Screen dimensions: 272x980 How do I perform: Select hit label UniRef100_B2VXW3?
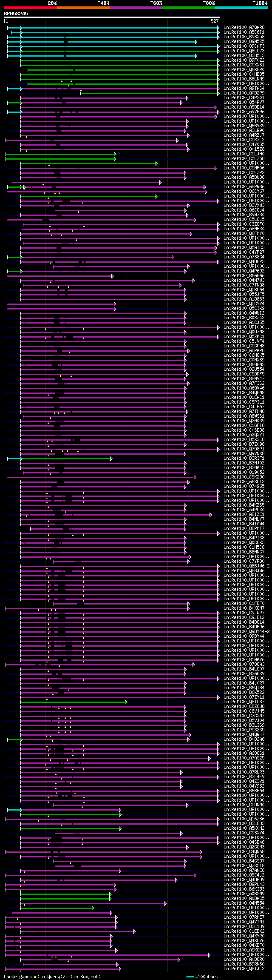244,205
